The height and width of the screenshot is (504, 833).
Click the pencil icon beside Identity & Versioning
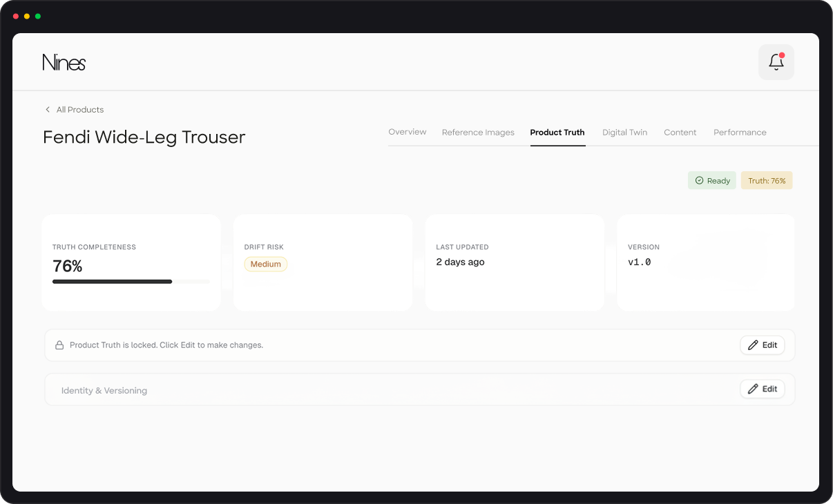tap(754, 389)
